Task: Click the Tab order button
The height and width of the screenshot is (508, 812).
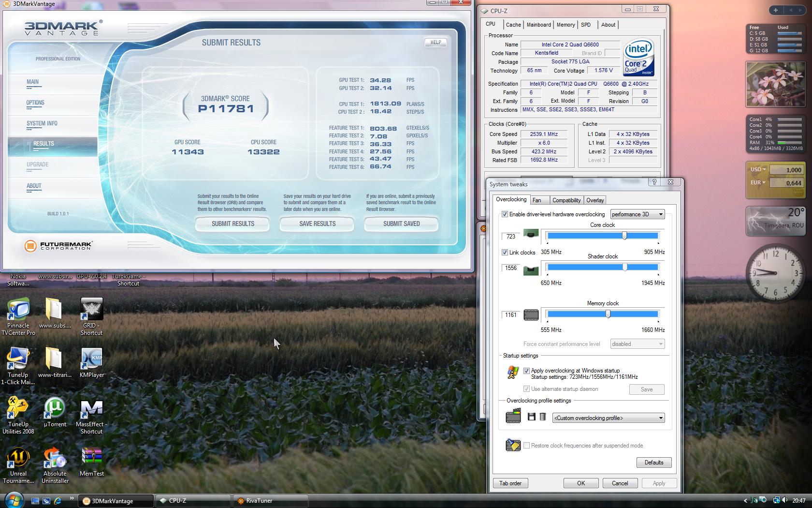Action: 510,483
